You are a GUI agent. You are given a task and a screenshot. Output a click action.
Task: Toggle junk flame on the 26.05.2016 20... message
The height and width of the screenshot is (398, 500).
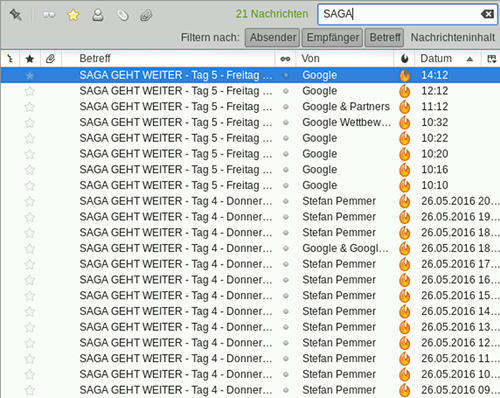coord(405,201)
